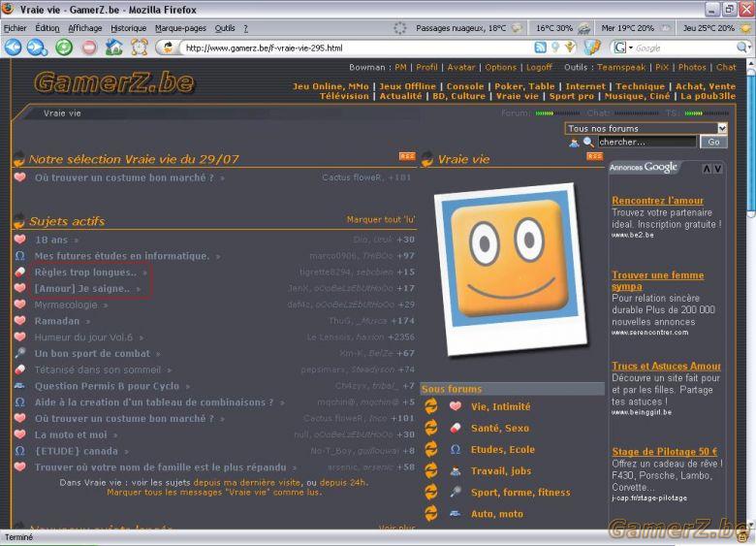756x546 pixels.
Task: Open the Historique menu
Action: tap(128, 28)
